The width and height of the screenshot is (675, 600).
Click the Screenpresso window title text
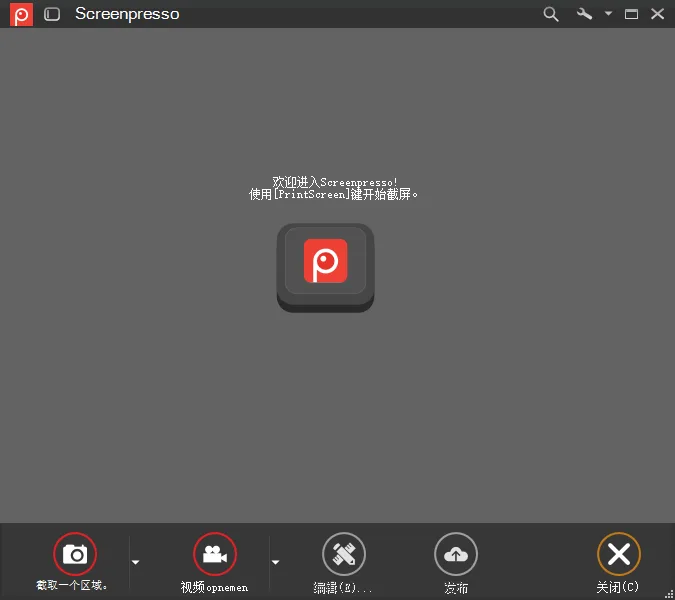(127, 14)
